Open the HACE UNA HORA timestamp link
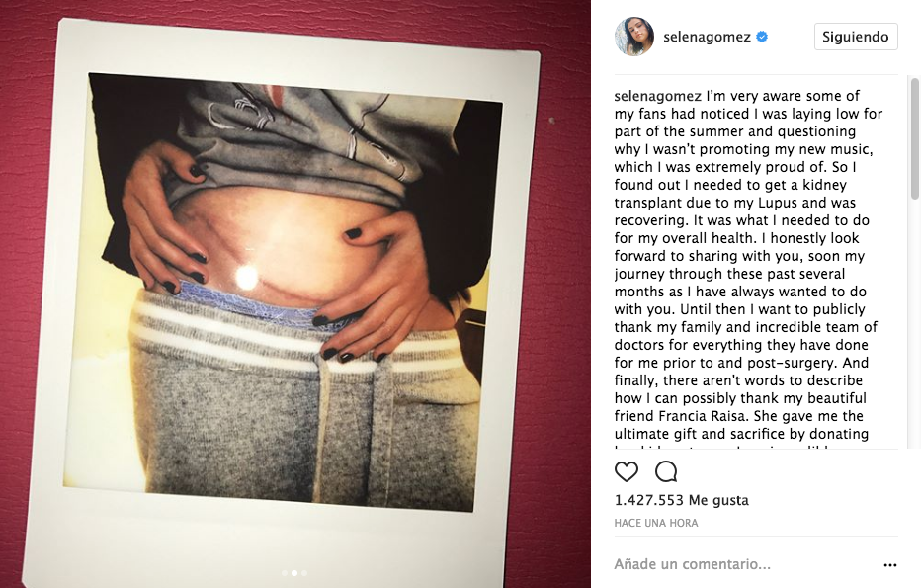This screenshot has height=588, width=921. click(x=656, y=523)
